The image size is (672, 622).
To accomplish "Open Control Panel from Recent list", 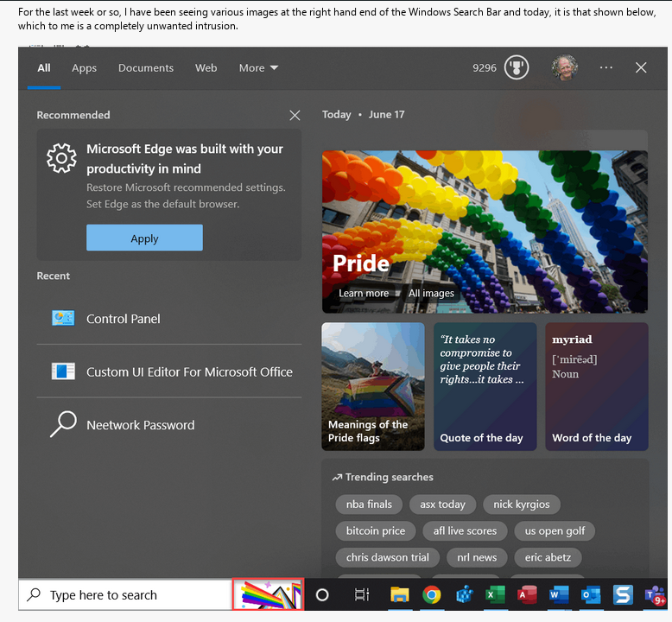I will 124,319.
